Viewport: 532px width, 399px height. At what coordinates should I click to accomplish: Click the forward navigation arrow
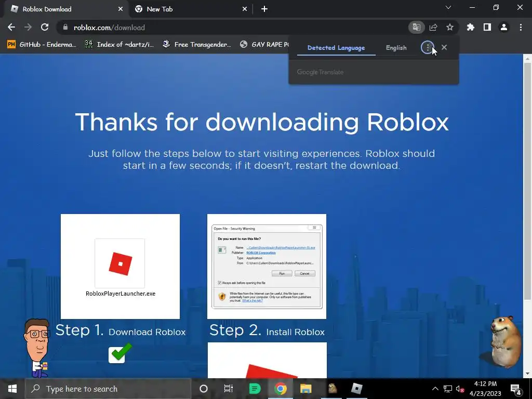[x=28, y=27]
